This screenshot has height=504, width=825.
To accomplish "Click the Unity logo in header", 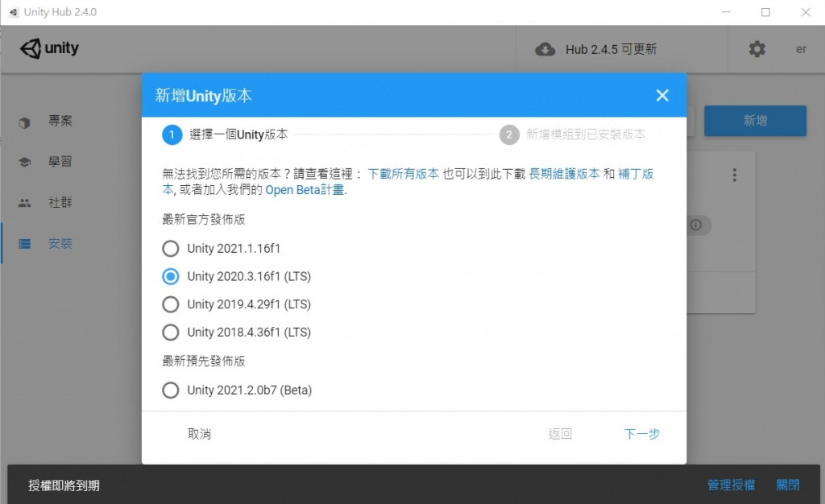I will point(49,48).
